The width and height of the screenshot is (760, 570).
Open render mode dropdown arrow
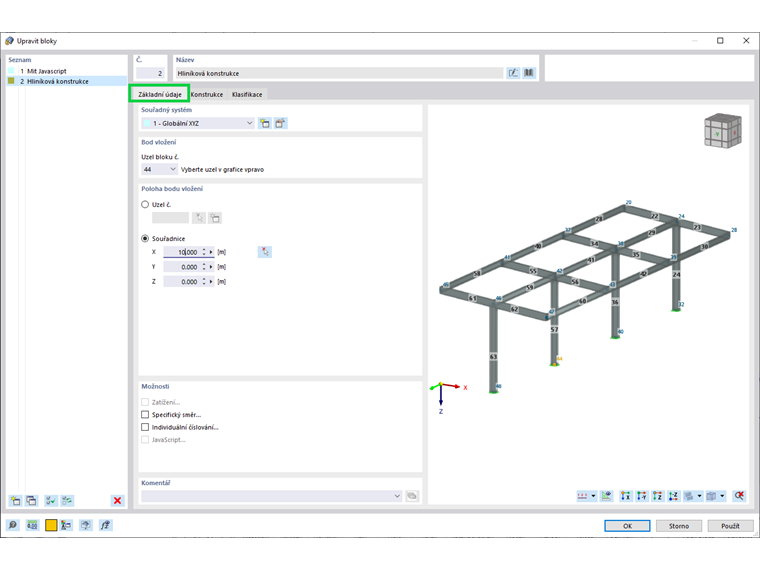click(x=722, y=496)
